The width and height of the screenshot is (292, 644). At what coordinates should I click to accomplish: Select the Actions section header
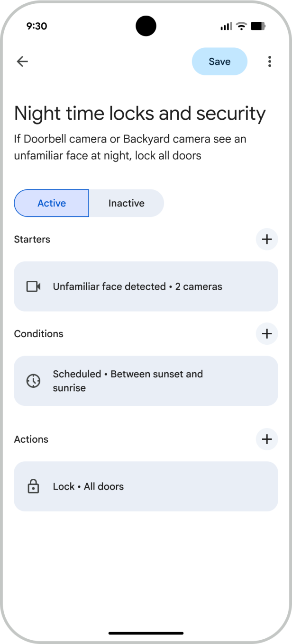pos(31,439)
